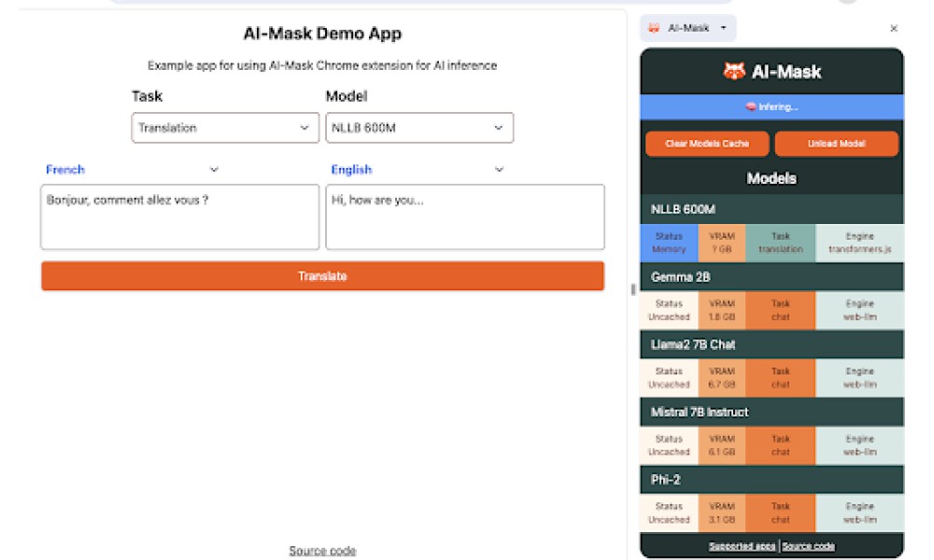
Task: Expand the French source language selector
Action: pos(132,170)
